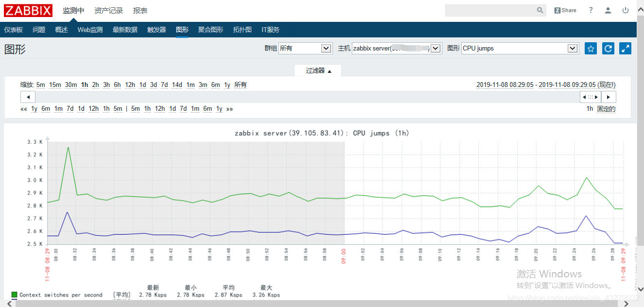The width and height of the screenshot is (644, 307).
Task: Go to the 拓扑图 tab
Action: tap(242, 30)
